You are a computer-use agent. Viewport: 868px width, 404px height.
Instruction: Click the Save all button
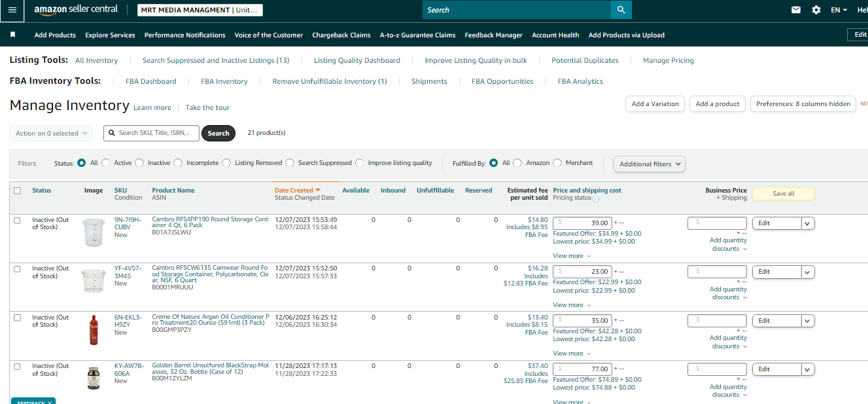[784, 194]
